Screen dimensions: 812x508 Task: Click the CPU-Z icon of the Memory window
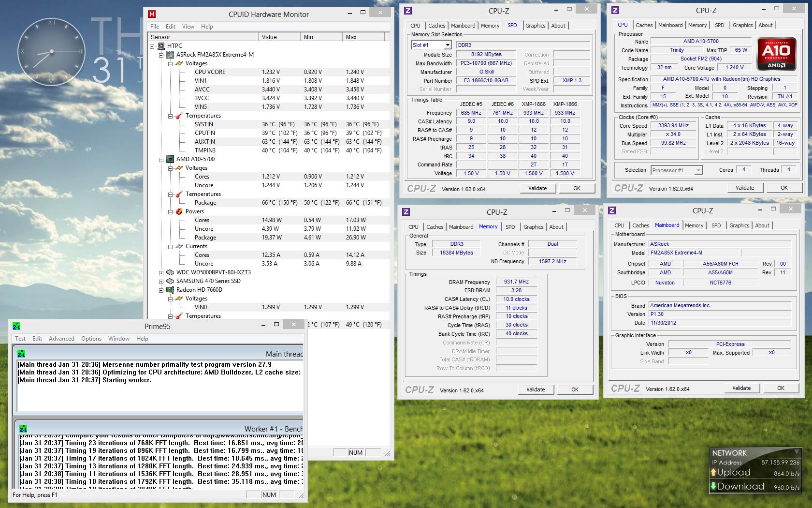[406, 212]
